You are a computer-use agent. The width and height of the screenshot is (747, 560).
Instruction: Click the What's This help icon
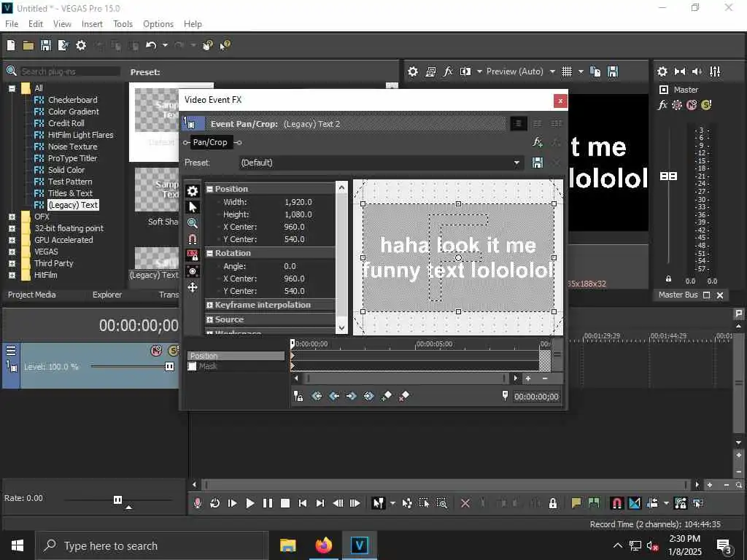click(x=225, y=45)
